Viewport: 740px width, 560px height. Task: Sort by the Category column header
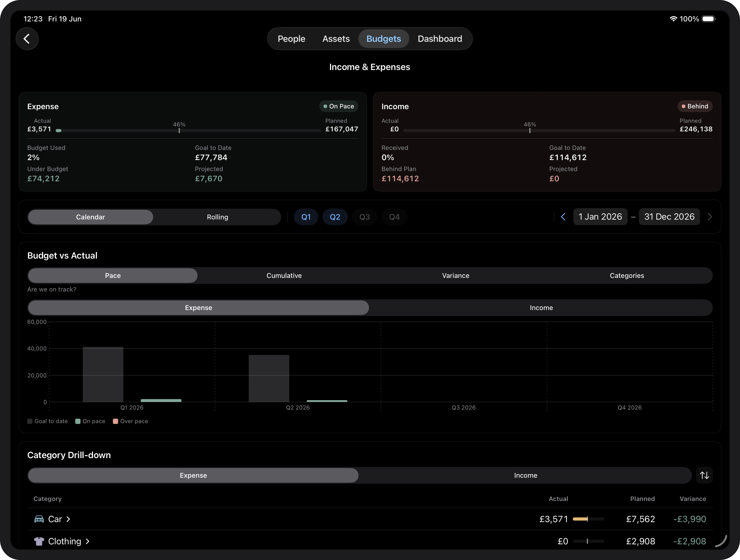click(48, 499)
